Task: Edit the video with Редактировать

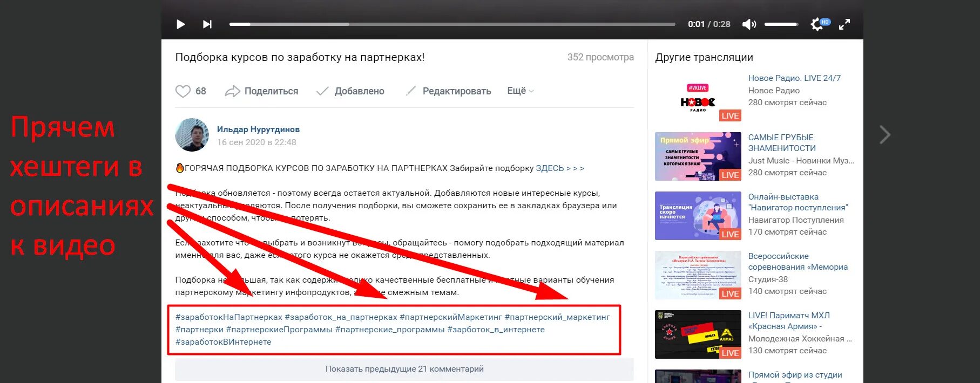Action: tap(448, 91)
